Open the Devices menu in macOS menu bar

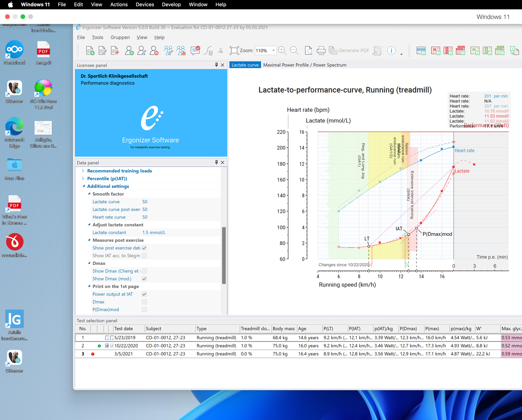click(x=145, y=5)
